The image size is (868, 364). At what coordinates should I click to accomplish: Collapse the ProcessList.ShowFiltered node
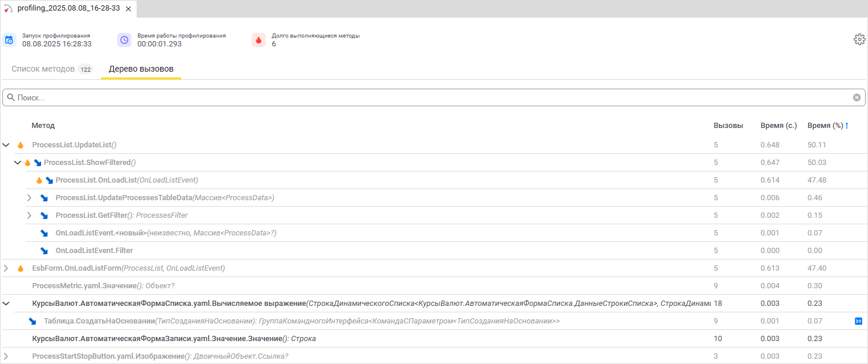tap(18, 163)
